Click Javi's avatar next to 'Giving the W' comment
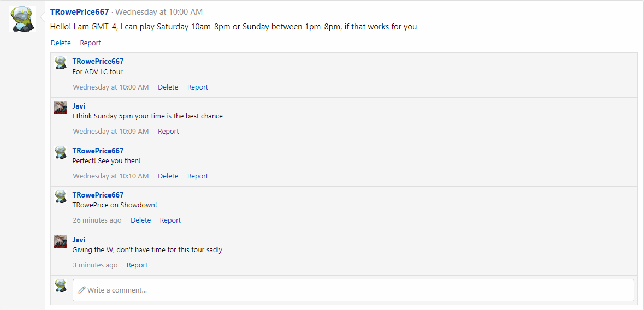 point(61,241)
